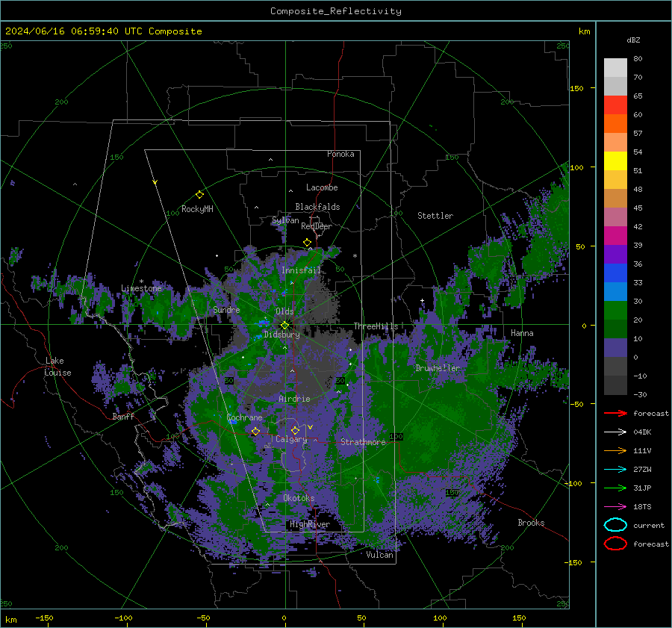Click the Drumheller city label
Viewport: 672px width, 628px height.
438,368
